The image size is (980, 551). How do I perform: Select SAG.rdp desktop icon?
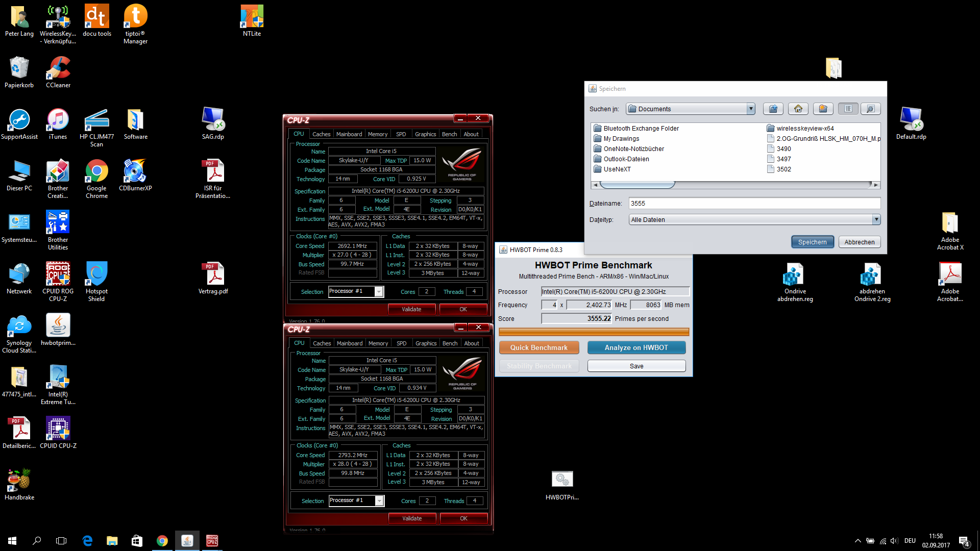pyautogui.click(x=213, y=124)
